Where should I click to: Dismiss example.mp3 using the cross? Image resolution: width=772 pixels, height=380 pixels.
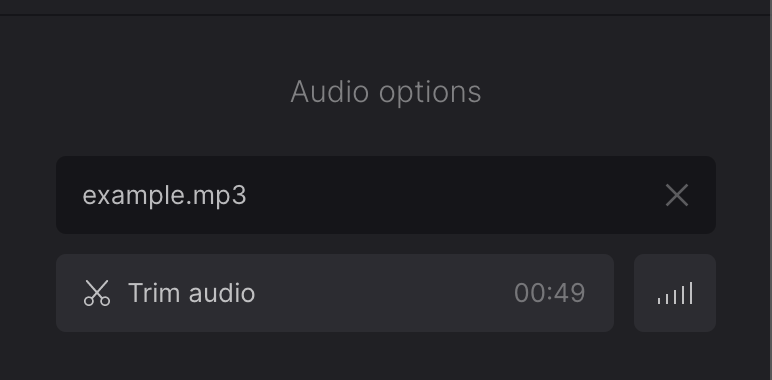(676, 195)
